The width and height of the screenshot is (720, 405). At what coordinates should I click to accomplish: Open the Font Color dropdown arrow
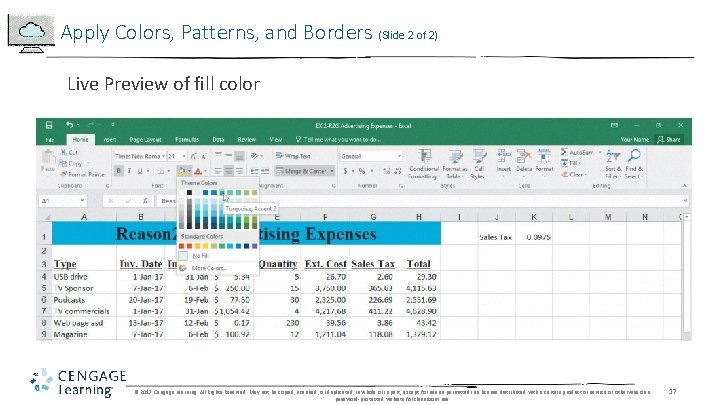point(205,171)
